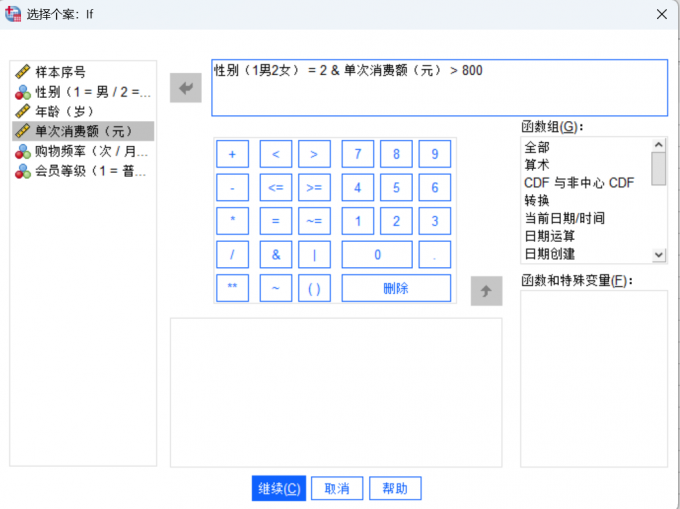Click the parentheses ( ) keypad button
Screen dimensions: 680x509
[x=314, y=288]
